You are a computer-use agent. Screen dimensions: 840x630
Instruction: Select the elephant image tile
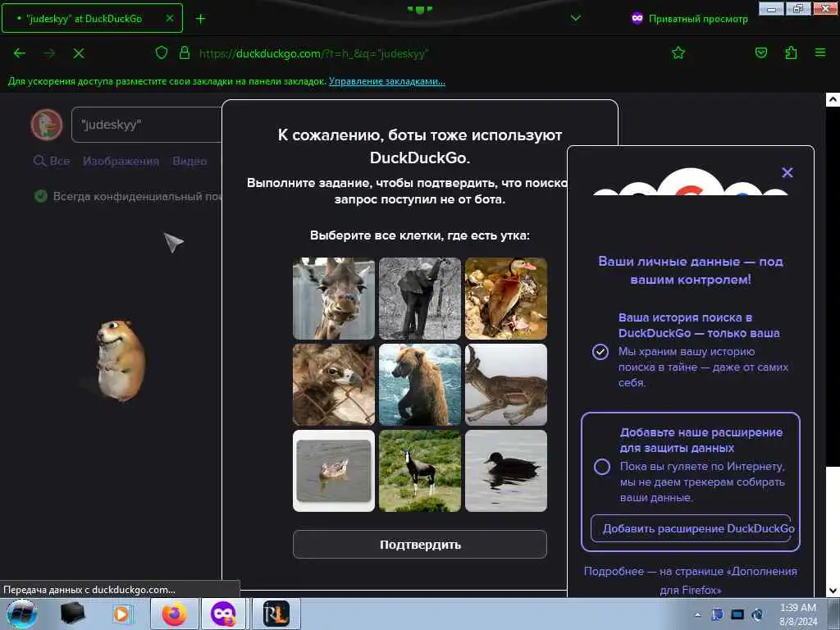point(420,299)
